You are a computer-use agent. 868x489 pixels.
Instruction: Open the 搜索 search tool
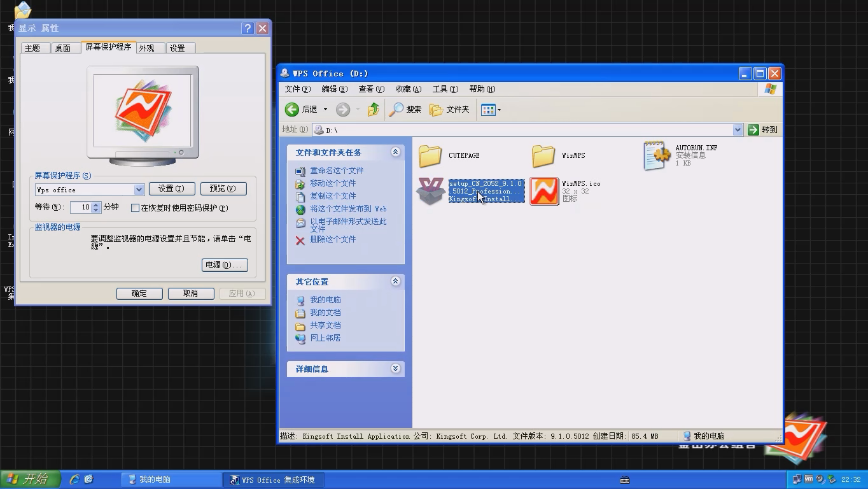point(405,110)
